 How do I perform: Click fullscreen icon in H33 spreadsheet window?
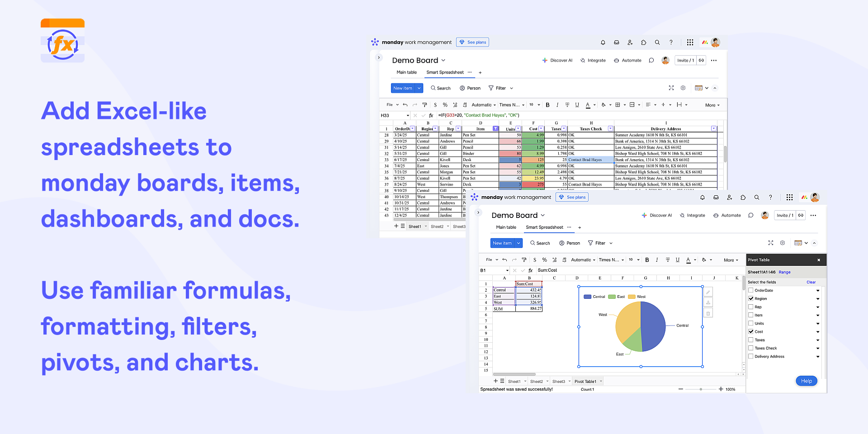pos(671,88)
